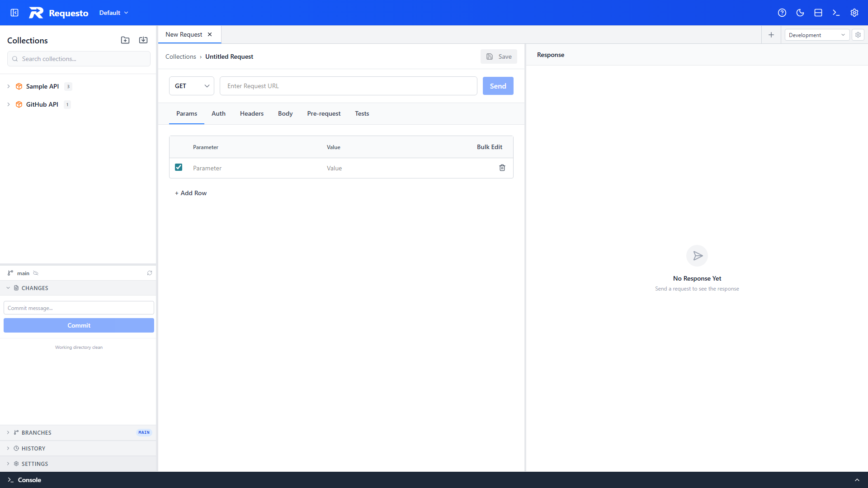This screenshot has height=488, width=868.
Task: Delete the parameter row with the trash icon
Action: (502, 168)
